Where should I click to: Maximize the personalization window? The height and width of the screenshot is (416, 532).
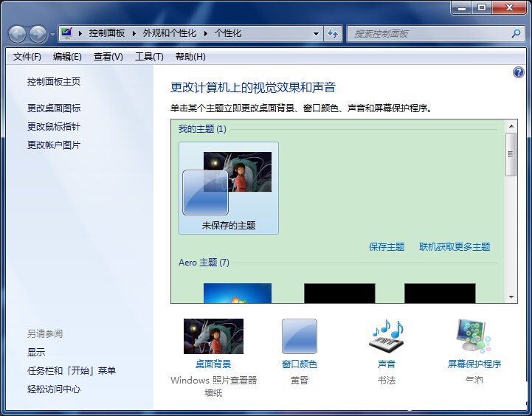tap(482, 7)
